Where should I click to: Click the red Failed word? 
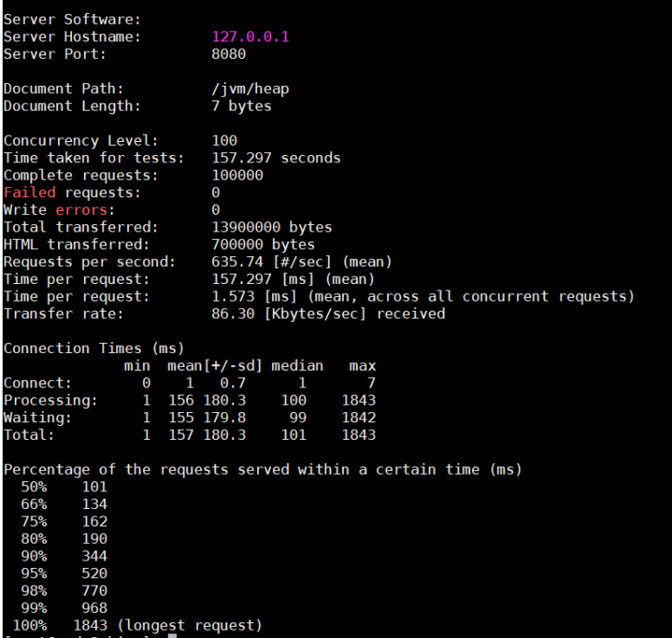[30, 193]
